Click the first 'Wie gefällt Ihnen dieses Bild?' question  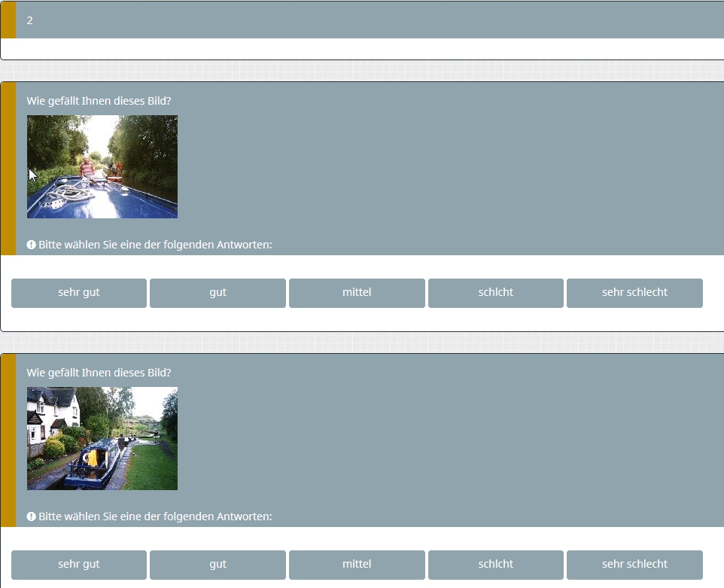[x=99, y=101]
